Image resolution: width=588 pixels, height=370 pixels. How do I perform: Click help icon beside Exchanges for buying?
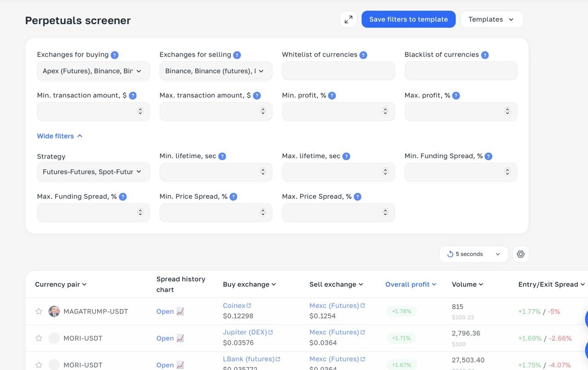point(115,55)
